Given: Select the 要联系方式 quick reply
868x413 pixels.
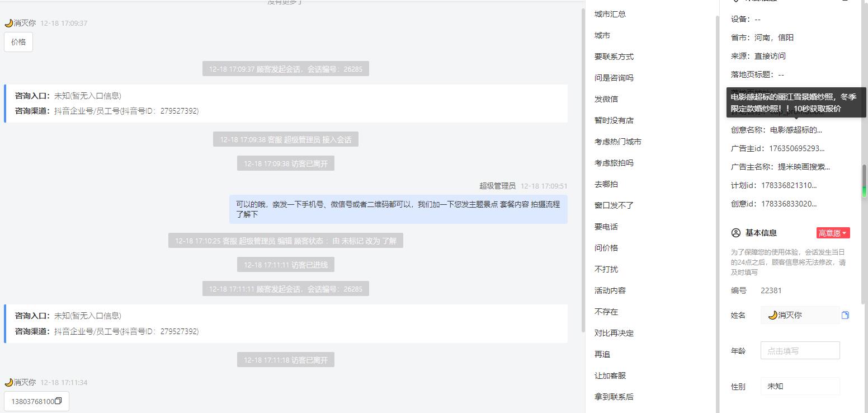Looking at the screenshot, I should point(614,57).
